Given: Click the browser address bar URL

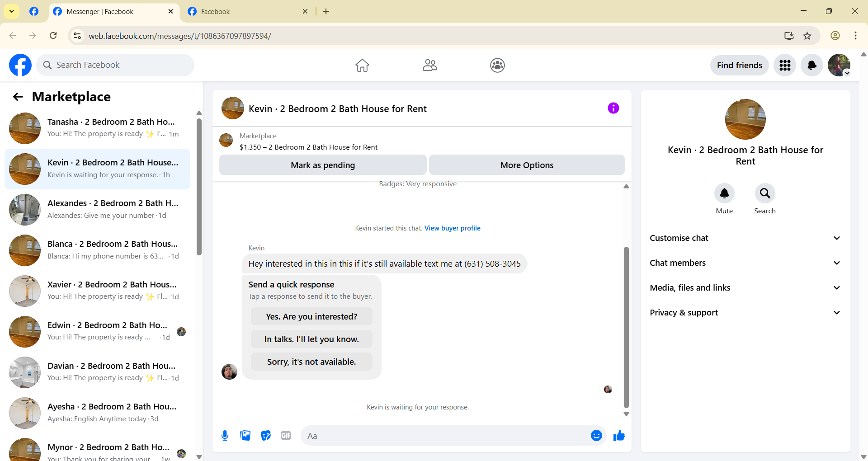Looking at the screenshot, I should click(x=179, y=36).
